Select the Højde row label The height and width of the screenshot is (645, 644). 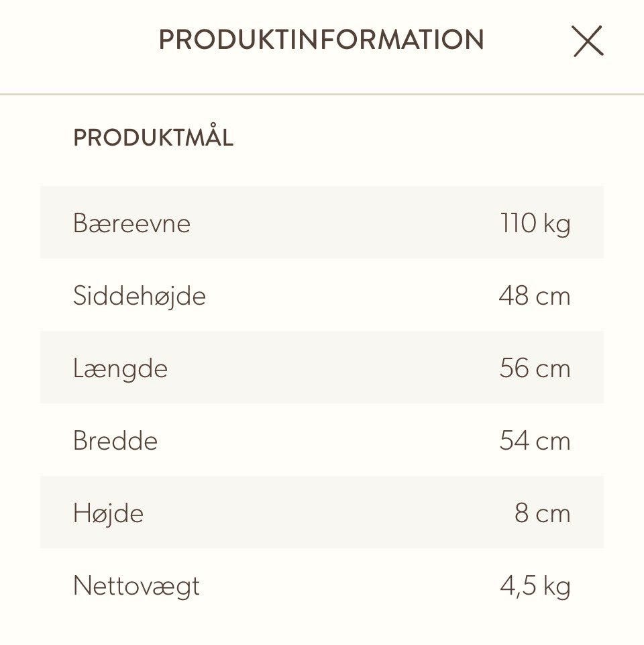(x=108, y=513)
